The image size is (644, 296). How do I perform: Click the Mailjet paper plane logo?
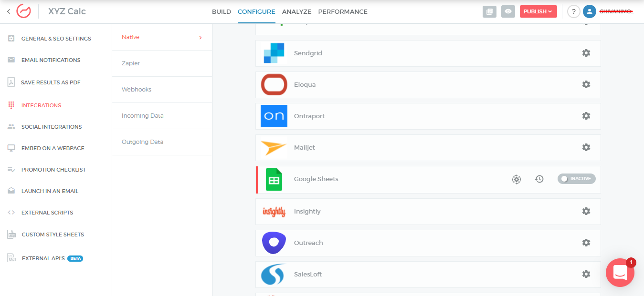(x=274, y=147)
